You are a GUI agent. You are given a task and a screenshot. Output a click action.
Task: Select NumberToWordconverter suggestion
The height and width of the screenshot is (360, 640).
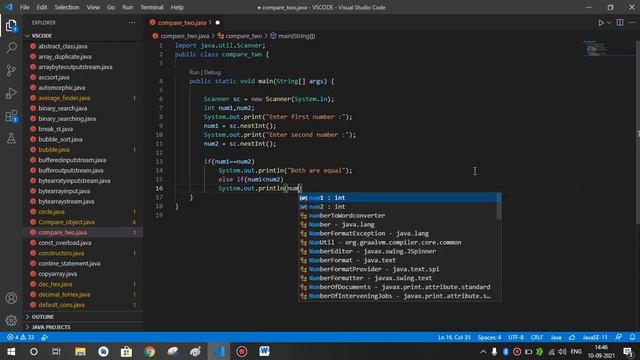pyautogui.click(x=398, y=216)
